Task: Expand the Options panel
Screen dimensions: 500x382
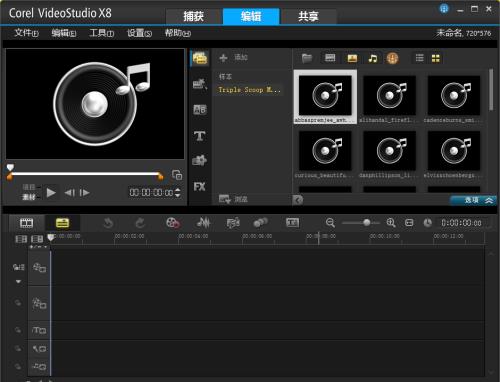Action: coord(473,200)
